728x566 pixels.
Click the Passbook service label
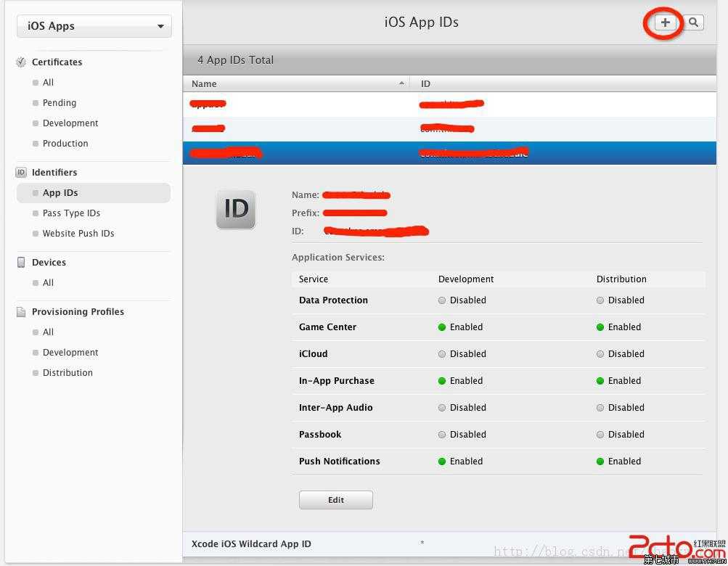[x=320, y=435]
